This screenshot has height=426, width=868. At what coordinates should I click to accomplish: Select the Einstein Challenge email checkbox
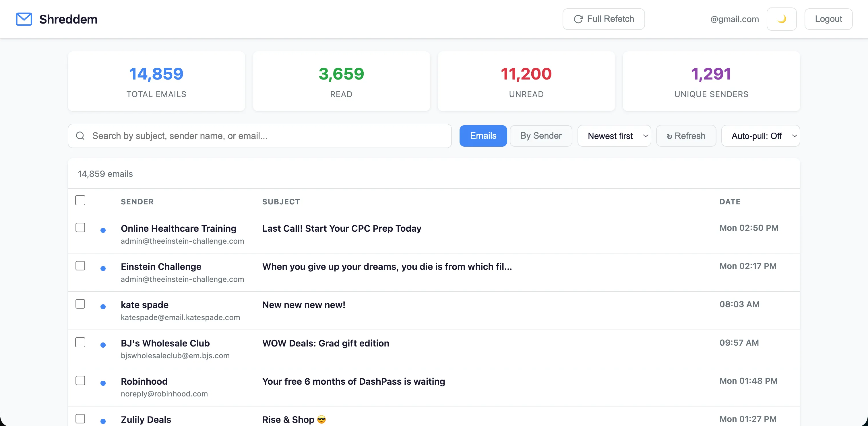click(80, 266)
